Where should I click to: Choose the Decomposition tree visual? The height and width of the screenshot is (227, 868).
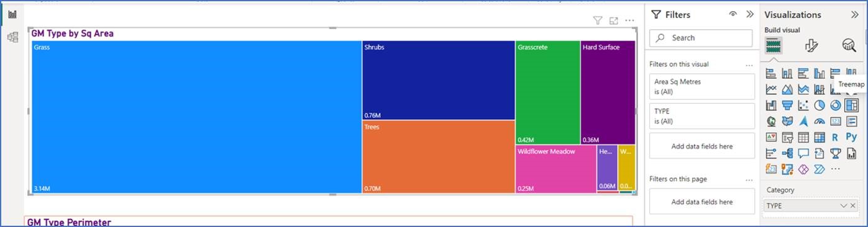pyautogui.click(x=787, y=153)
